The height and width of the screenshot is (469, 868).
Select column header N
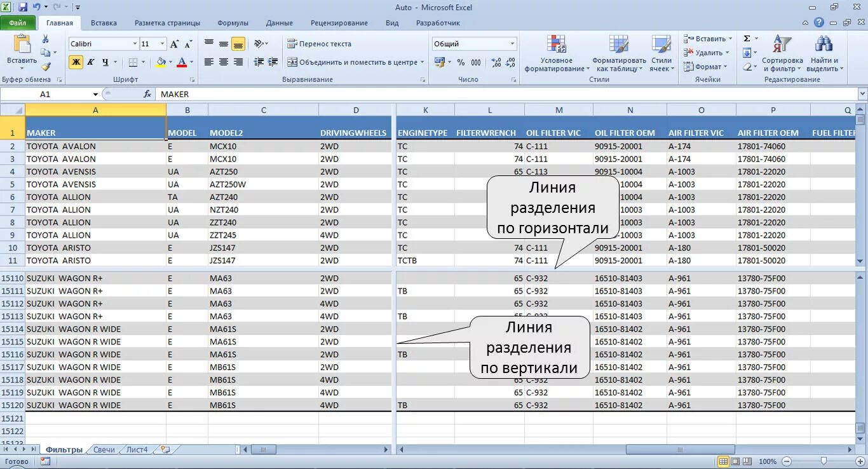(x=630, y=110)
